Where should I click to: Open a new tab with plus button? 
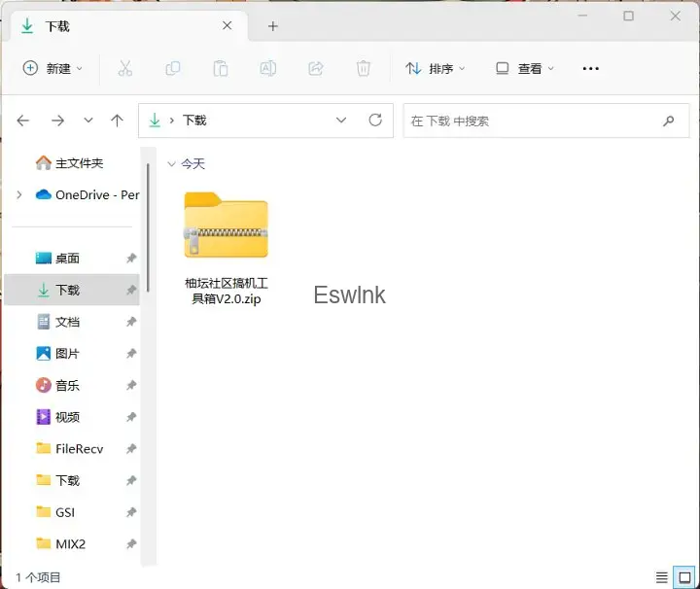(x=272, y=26)
